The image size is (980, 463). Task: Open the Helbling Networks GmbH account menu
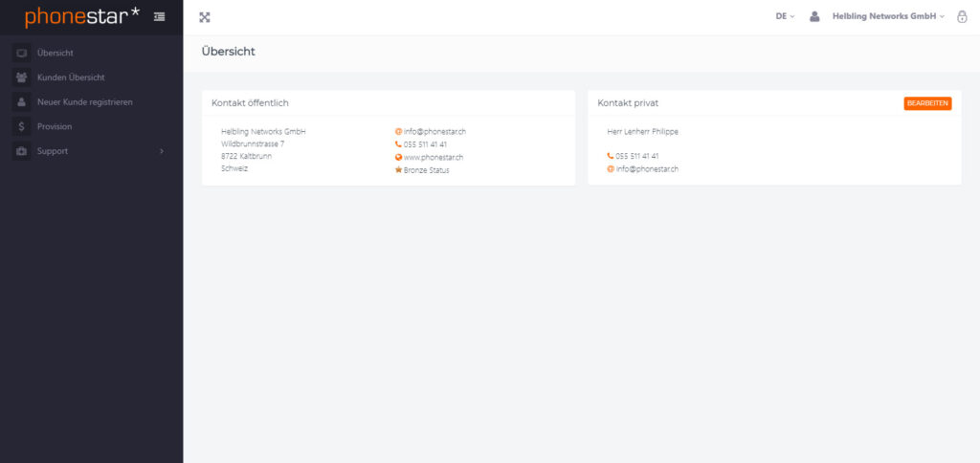point(887,16)
